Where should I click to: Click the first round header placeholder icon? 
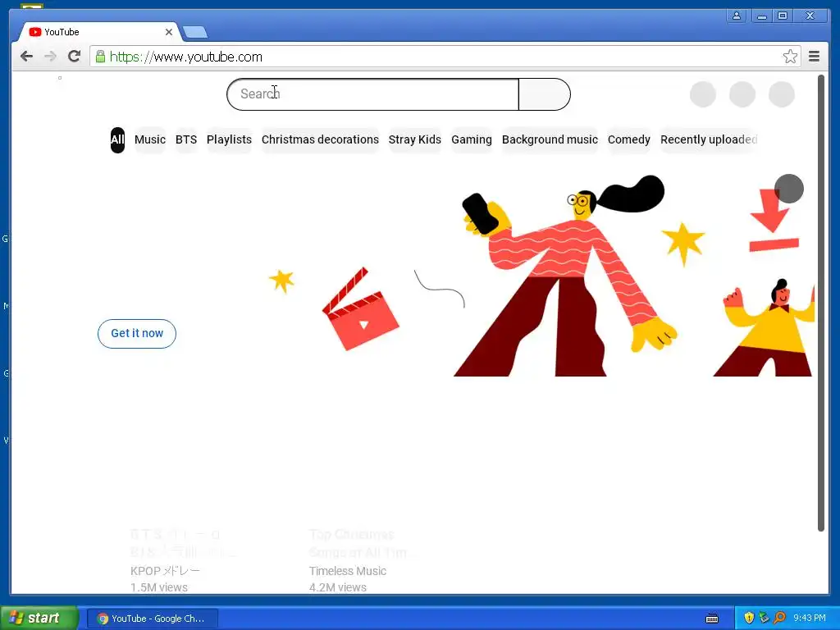click(x=703, y=94)
